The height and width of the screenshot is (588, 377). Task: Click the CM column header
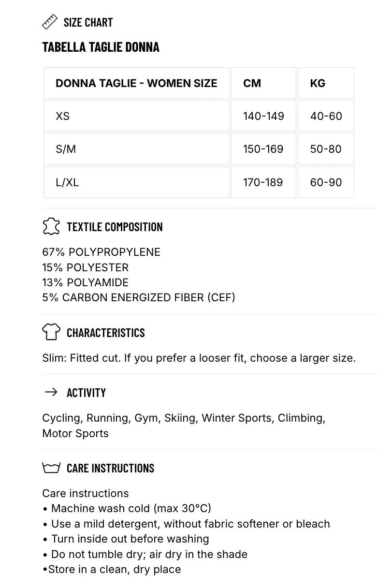point(263,83)
